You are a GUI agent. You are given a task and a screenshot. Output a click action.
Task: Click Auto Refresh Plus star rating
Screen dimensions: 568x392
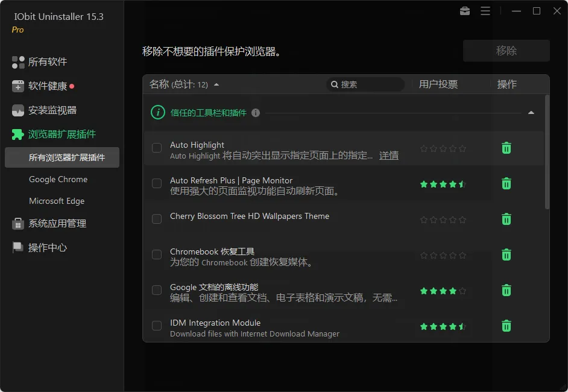pyautogui.click(x=443, y=184)
